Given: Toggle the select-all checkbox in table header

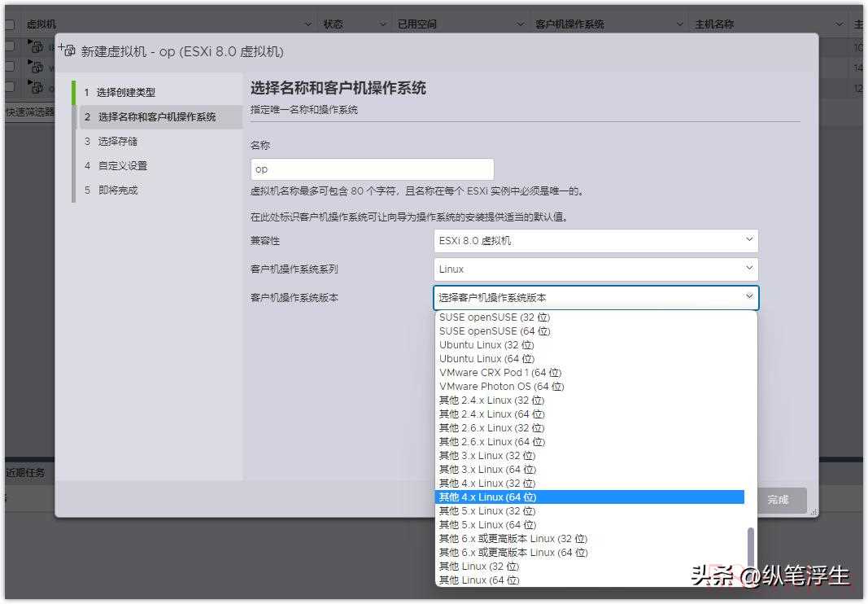Looking at the screenshot, I should pyautogui.click(x=10, y=24).
